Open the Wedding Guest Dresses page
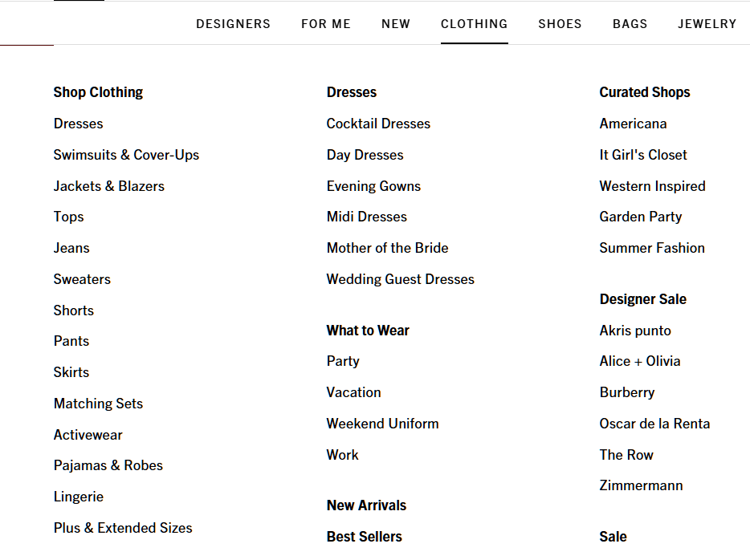 click(400, 279)
